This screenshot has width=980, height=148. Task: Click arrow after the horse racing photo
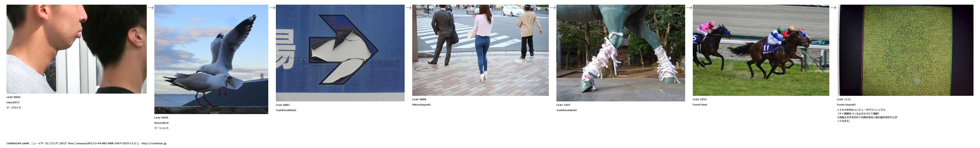click(833, 8)
